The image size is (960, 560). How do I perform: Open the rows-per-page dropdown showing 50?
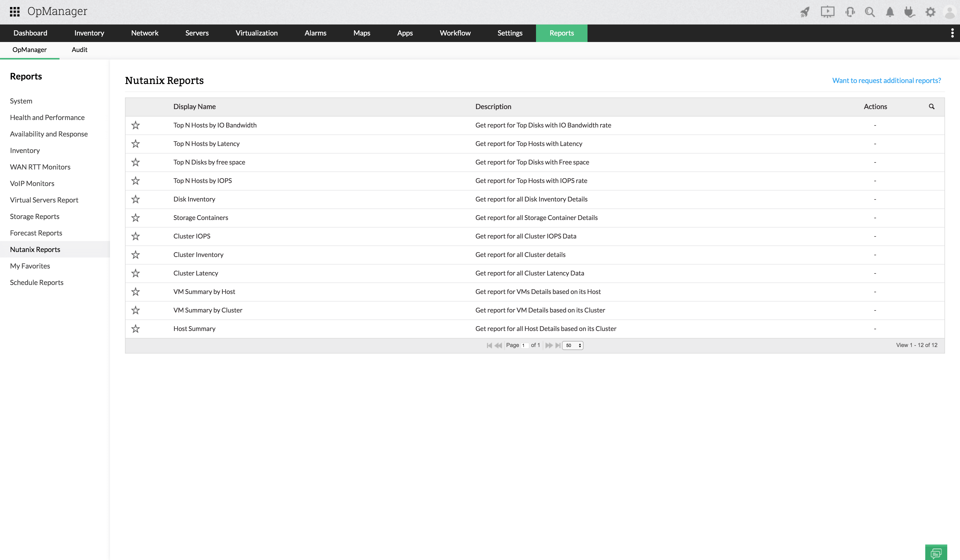(x=572, y=345)
